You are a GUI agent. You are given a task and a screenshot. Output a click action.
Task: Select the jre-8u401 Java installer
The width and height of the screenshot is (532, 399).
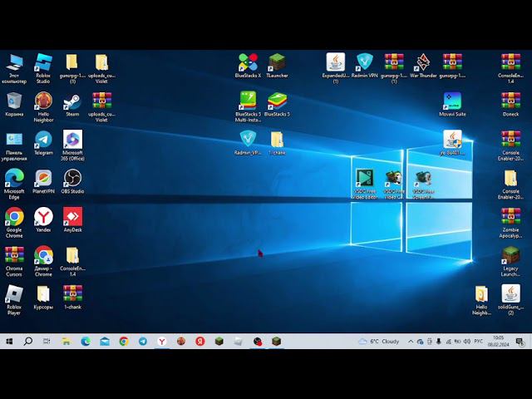coord(452,143)
